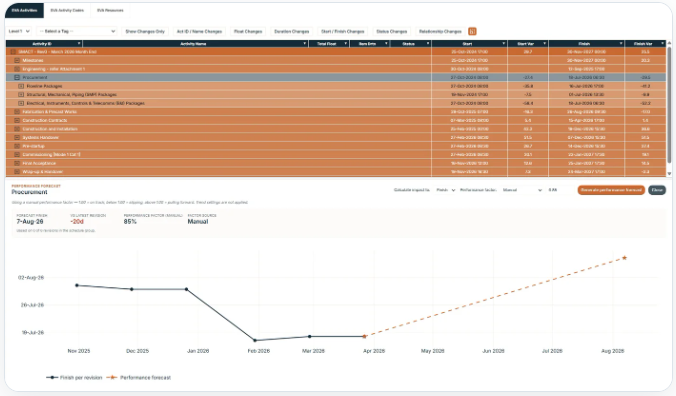Open Finish Var column filter arrow
Image resolution: width=676 pixels, height=396 pixels.
pos(662,44)
